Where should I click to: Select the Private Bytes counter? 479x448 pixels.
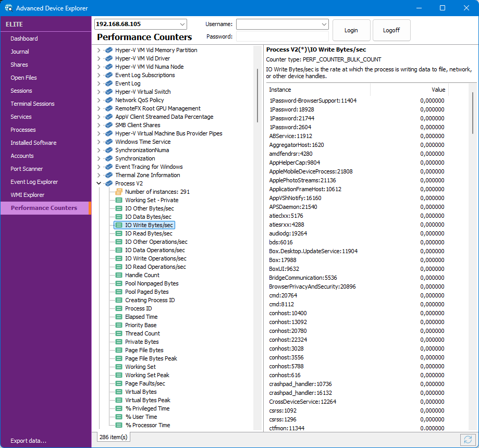click(142, 342)
